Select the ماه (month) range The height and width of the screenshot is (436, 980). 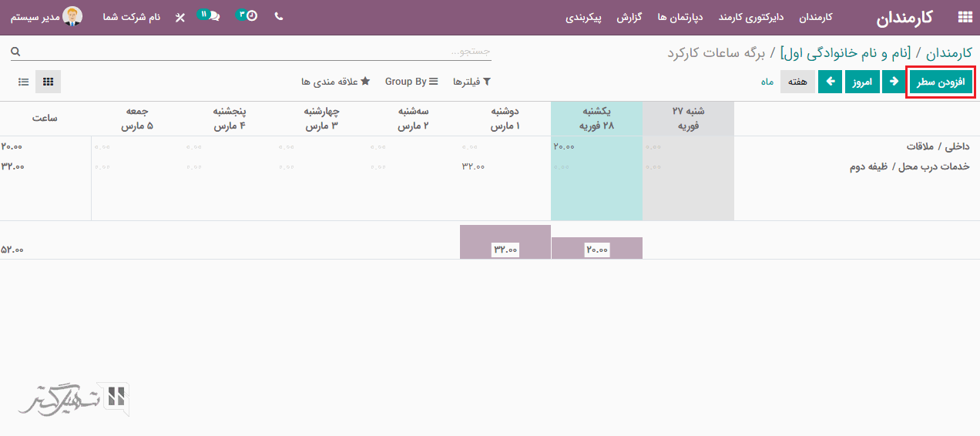(767, 82)
